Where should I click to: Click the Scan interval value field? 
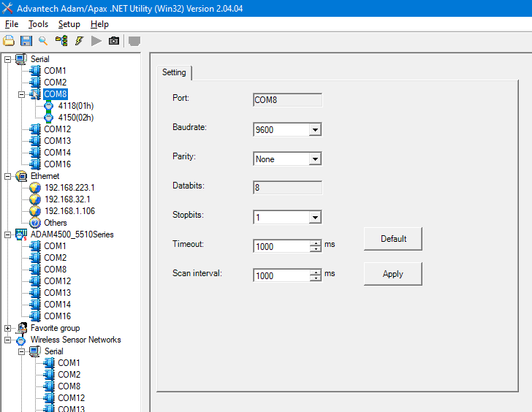pyautogui.click(x=281, y=275)
